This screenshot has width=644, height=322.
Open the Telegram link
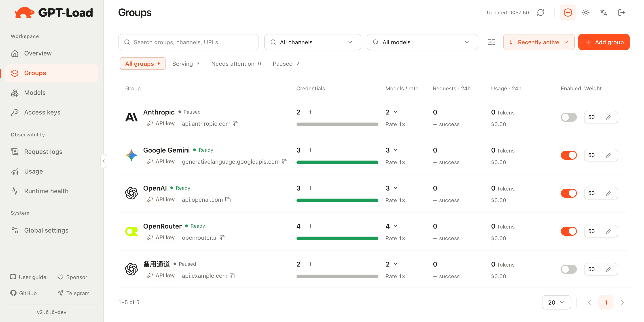[x=73, y=293]
